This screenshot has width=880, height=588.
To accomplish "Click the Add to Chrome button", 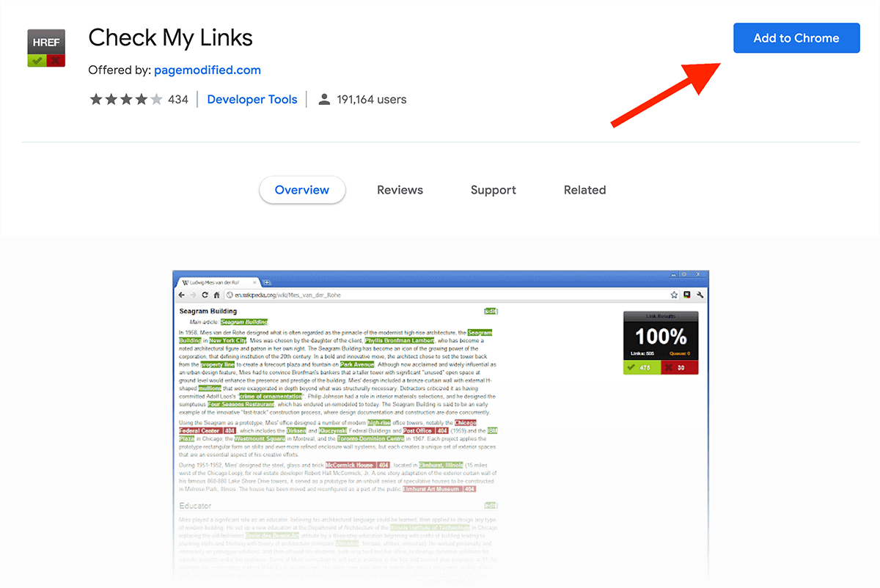I will click(796, 38).
